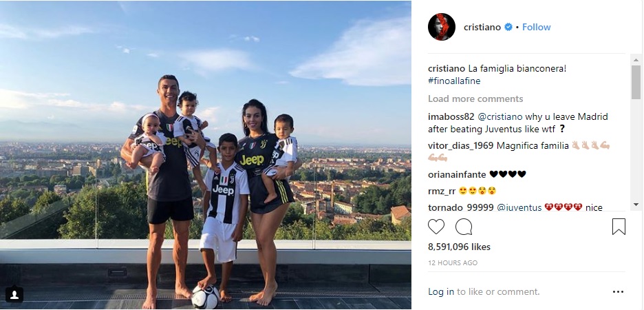The width and height of the screenshot is (644, 310).
Task: Click the 12 HOURS AGO timestamp
Action: pos(453,262)
